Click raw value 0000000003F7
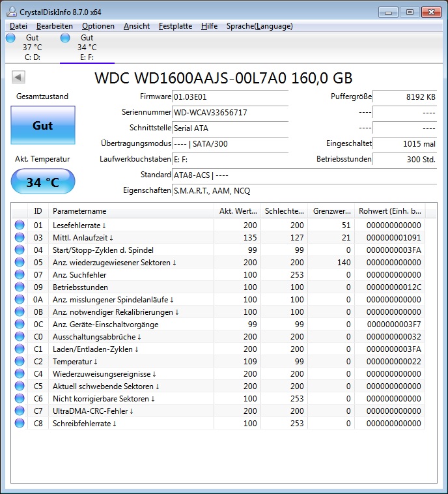The height and width of the screenshot is (494, 448). point(393,324)
